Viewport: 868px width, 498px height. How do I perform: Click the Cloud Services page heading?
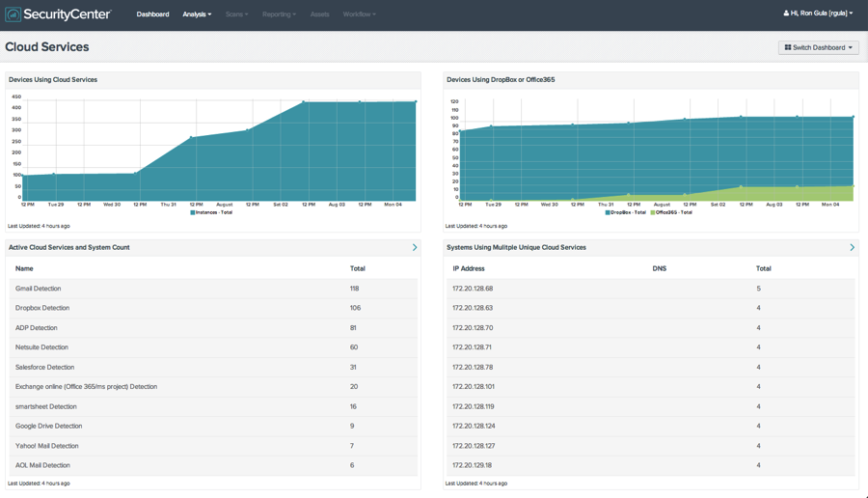pyautogui.click(x=47, y=47)
